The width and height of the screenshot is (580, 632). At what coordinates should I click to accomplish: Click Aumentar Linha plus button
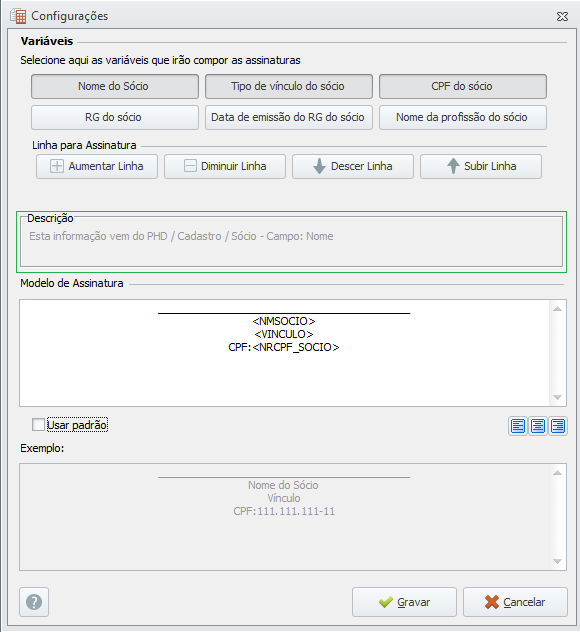pyautogui.click(x=97, y=166)
